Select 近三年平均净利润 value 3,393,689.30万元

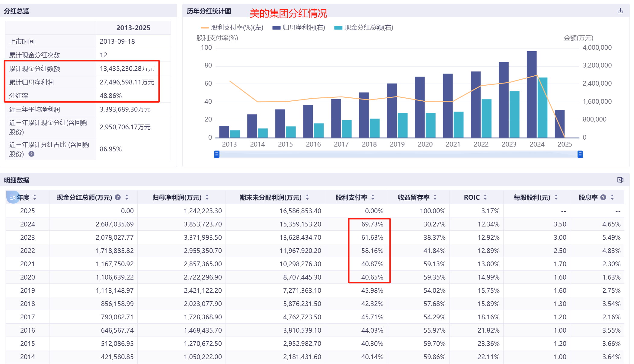pyautogui.click(x=125, y=109)
